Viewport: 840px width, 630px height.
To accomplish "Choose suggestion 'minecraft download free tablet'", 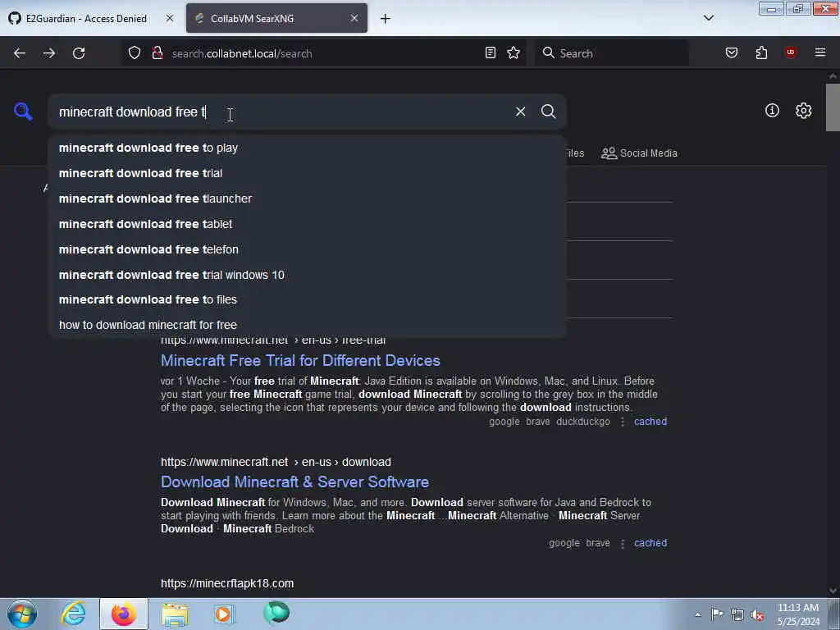I will pyautogui.click(x=307, y=224).
